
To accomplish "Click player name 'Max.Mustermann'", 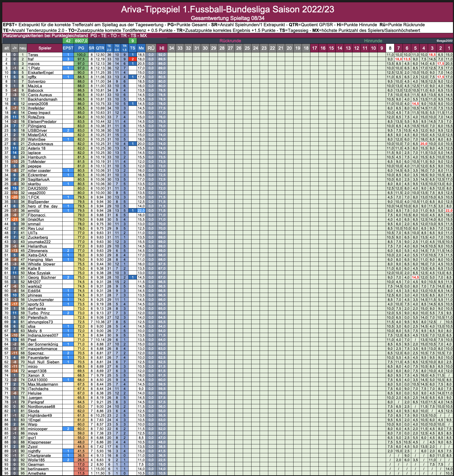I will [x=43, y=384].
